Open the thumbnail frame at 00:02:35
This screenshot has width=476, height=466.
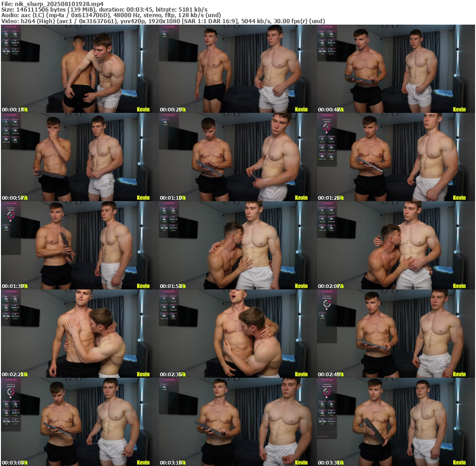[238, 334]
